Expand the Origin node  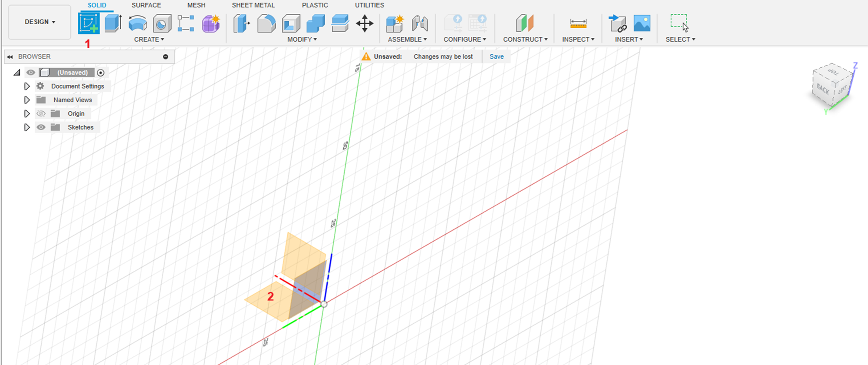coord(27,113)
